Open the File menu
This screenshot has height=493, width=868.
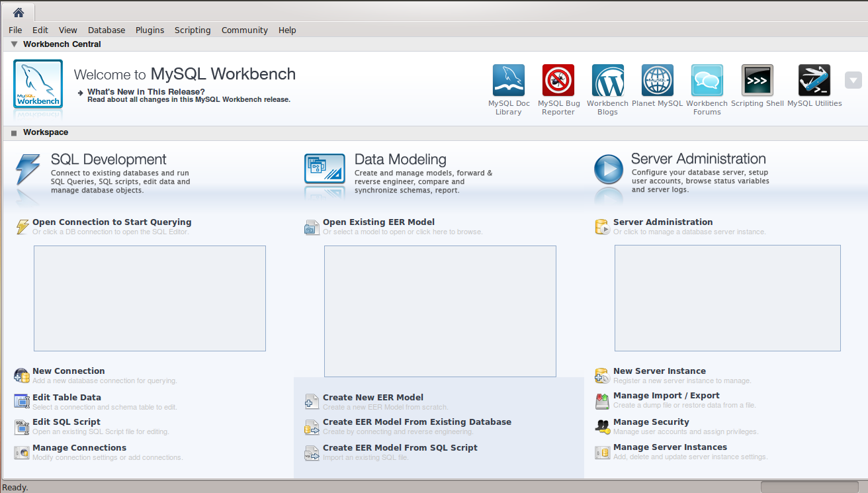[x=15, y=30]
